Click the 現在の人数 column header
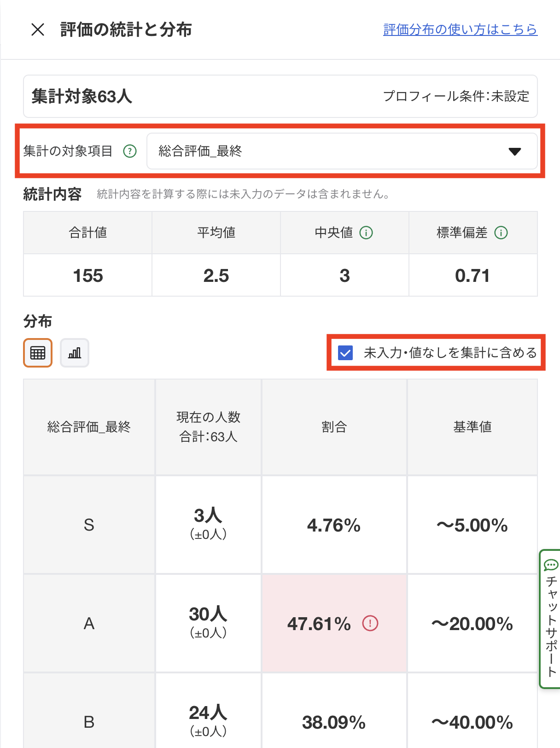The width and height of the screenshot is (560, 748). point(208,427)
